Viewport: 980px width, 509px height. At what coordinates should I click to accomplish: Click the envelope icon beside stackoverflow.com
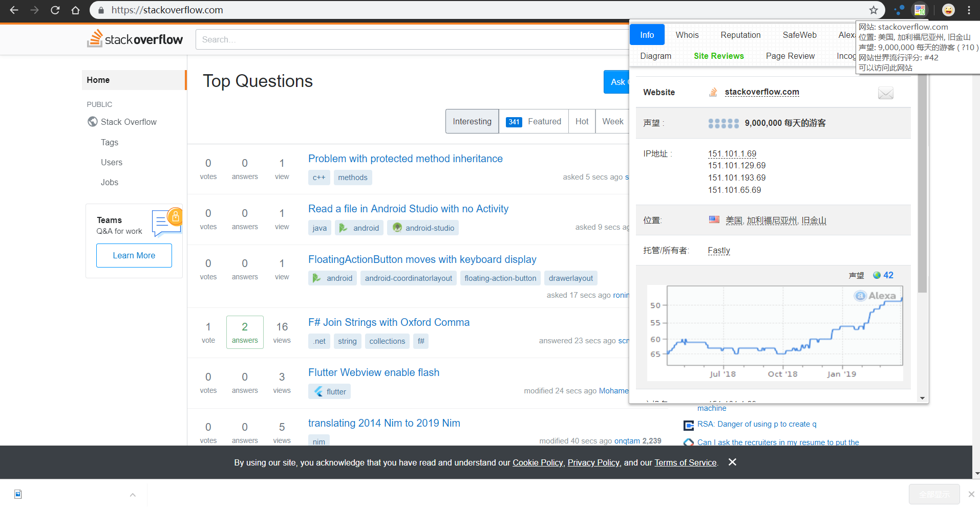point(885,93)
